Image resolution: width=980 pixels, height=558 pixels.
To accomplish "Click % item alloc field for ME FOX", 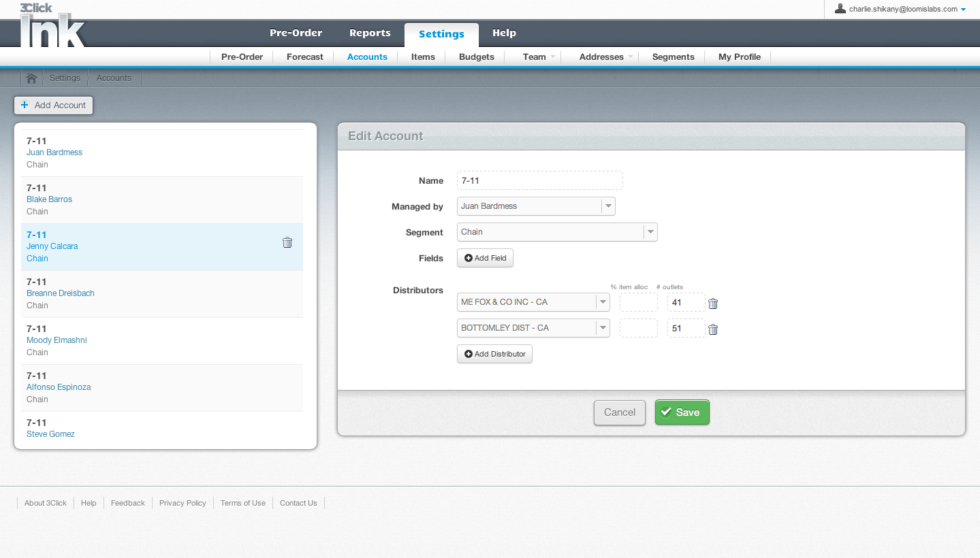I will [639, 302].
